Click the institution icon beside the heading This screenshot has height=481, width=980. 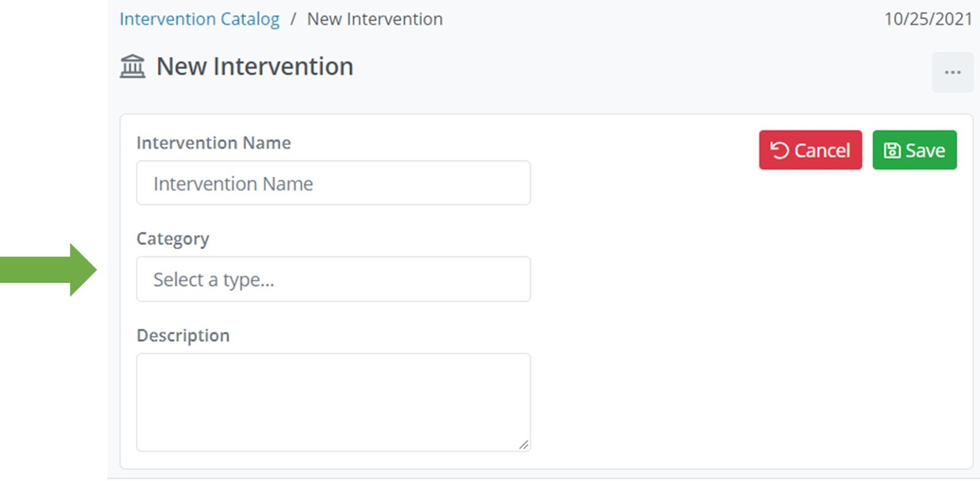point(132,66)
